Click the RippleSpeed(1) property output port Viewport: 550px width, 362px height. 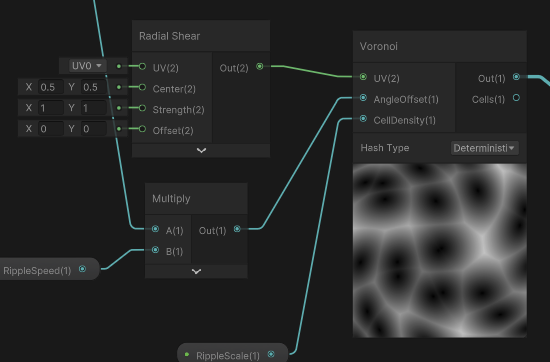pos(82,269)
